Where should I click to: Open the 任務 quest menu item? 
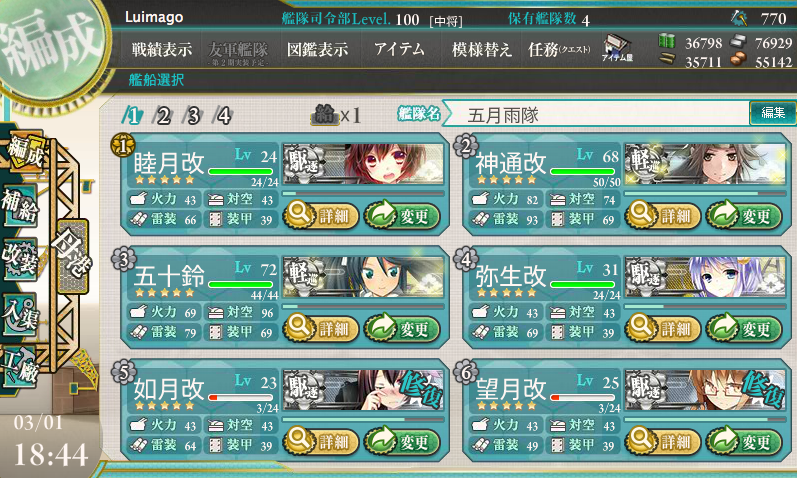click(x=559, y=49)
